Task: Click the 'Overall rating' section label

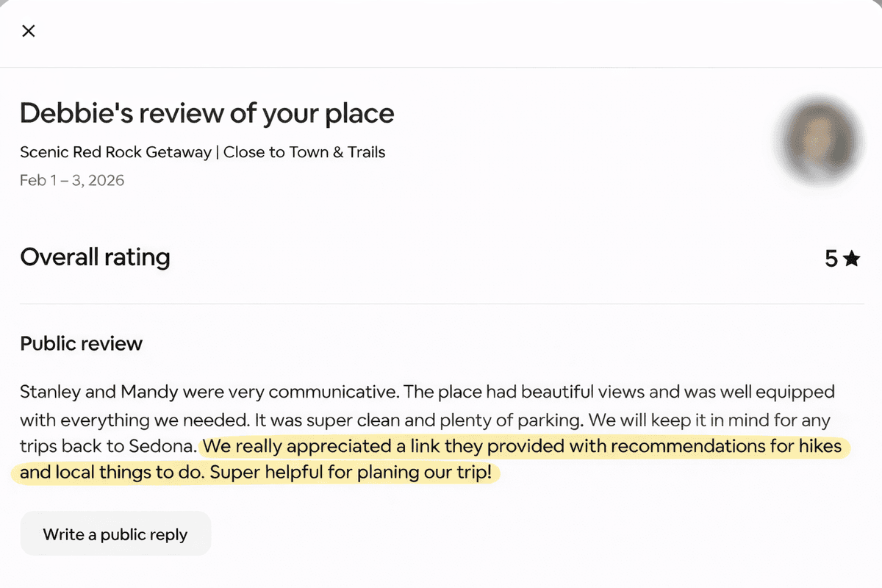Action: coord(95,257)
